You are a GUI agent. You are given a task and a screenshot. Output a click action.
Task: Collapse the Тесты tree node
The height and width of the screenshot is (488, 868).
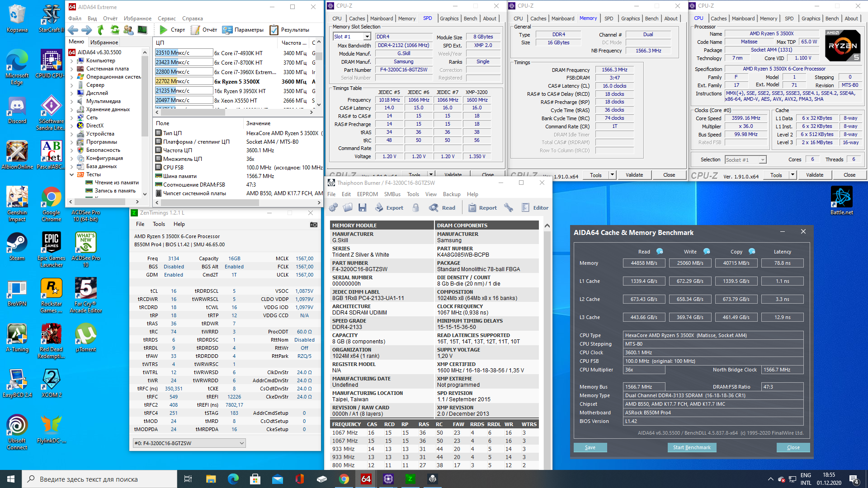71,174
